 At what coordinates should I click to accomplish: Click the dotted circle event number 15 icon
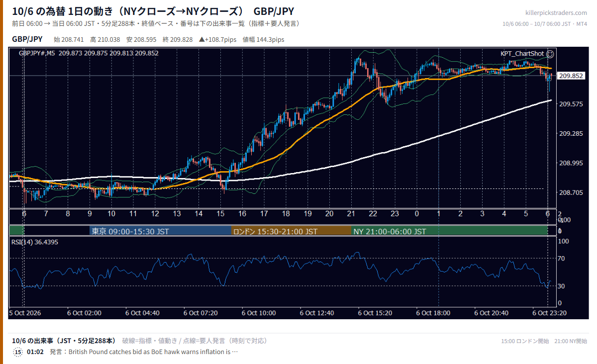18,352
